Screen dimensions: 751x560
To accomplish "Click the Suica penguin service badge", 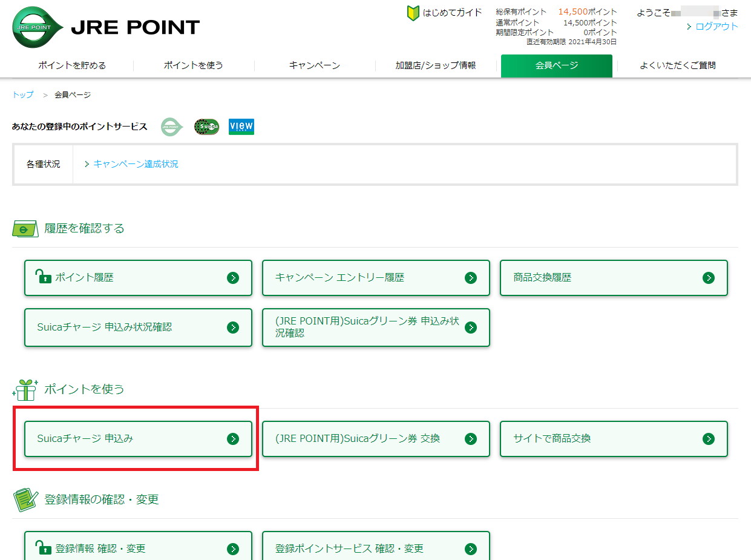I will pyautogui.click(x=206, y=127).
